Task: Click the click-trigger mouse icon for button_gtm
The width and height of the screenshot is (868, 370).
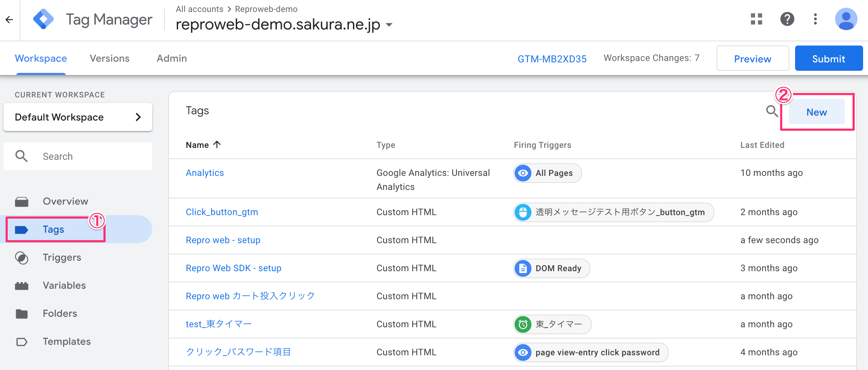Action: click(523, 212)
